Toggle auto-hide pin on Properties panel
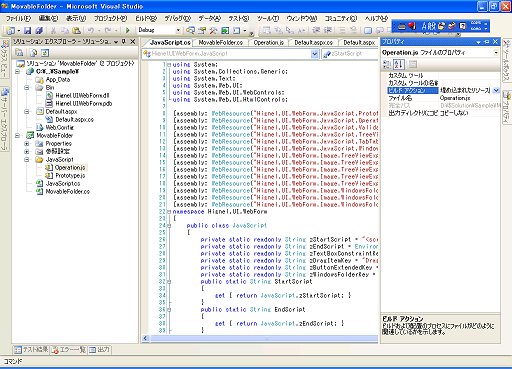This screenshot has height=369, width=512. (x=487, y=42)
